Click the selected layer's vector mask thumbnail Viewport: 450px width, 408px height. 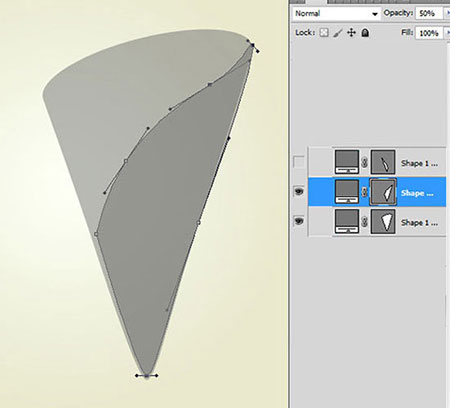coord(383,192)
